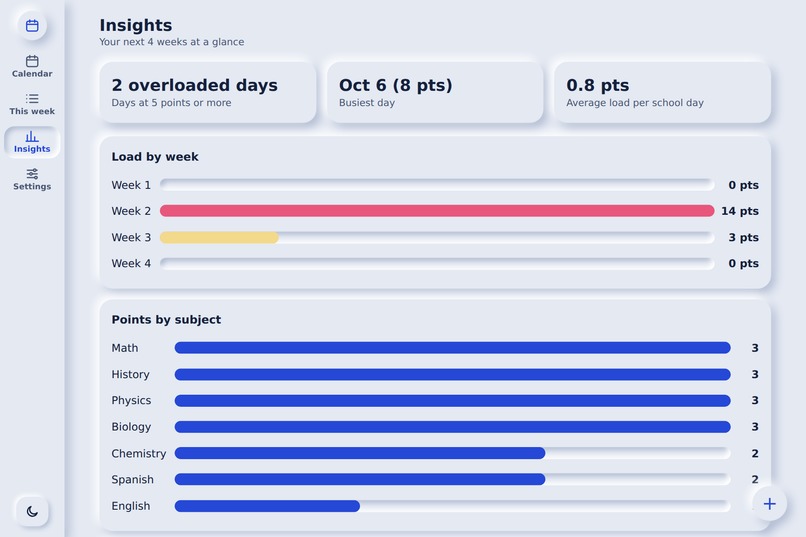Click the 0.8 pts average load card

pos(662,92)
